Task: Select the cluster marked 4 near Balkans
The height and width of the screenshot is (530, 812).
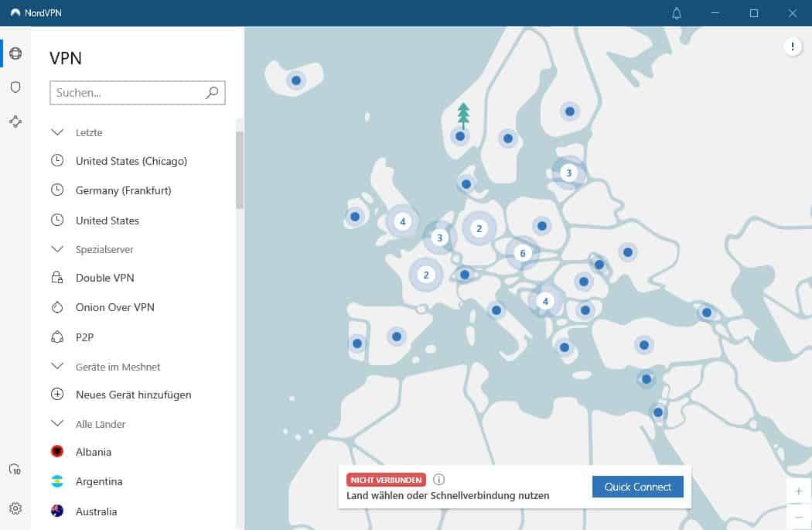Action: pyautogui.click(x=544, y=301)
